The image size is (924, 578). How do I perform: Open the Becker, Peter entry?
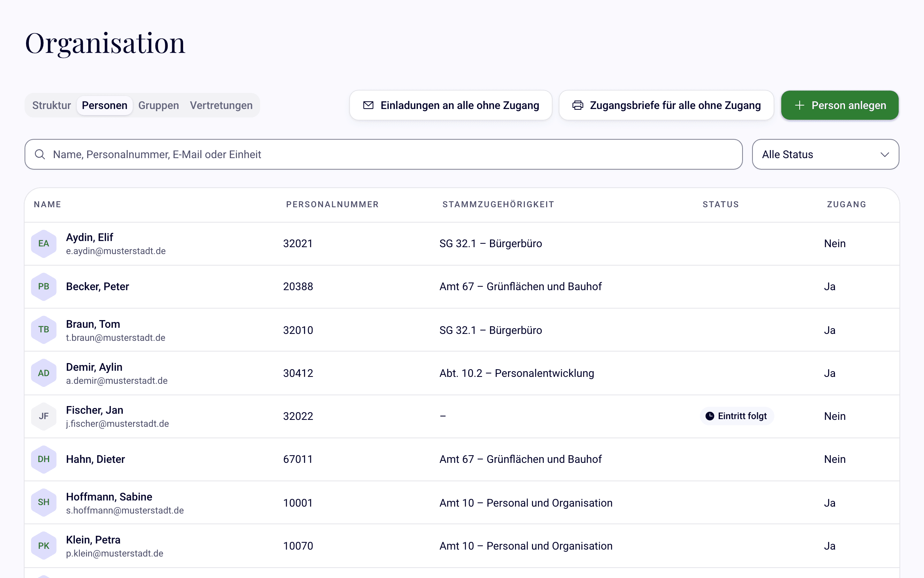pyautogui.click(x=462, y=287)
